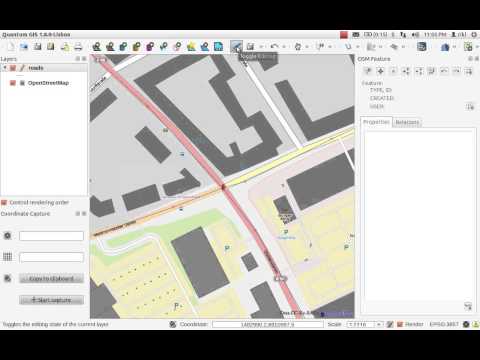Open the dropdown arrow next to save edits icon

[x=261, y=47]
